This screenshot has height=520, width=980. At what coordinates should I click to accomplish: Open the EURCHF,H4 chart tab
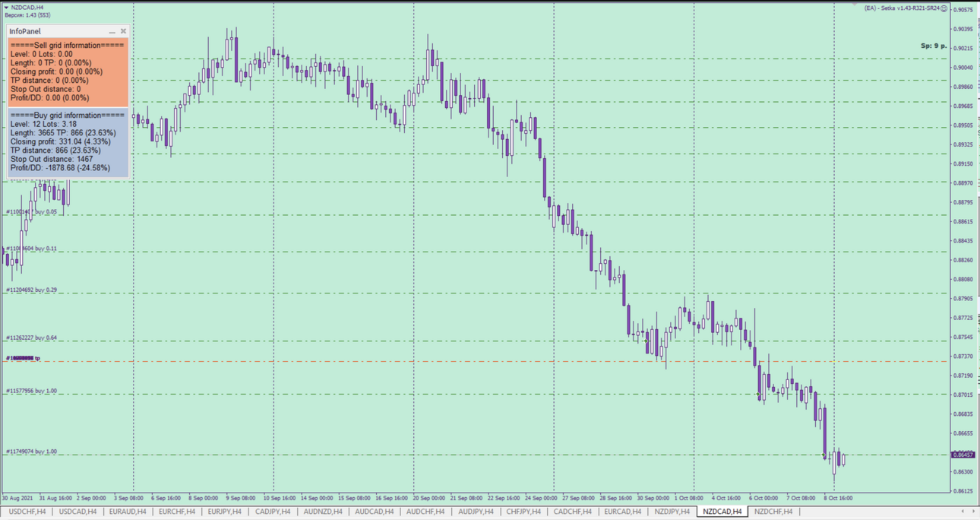(x=177, y=512)
